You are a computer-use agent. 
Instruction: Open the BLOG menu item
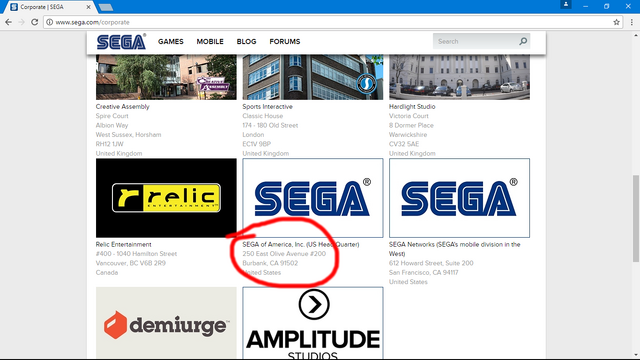click(x=246, y=42)
